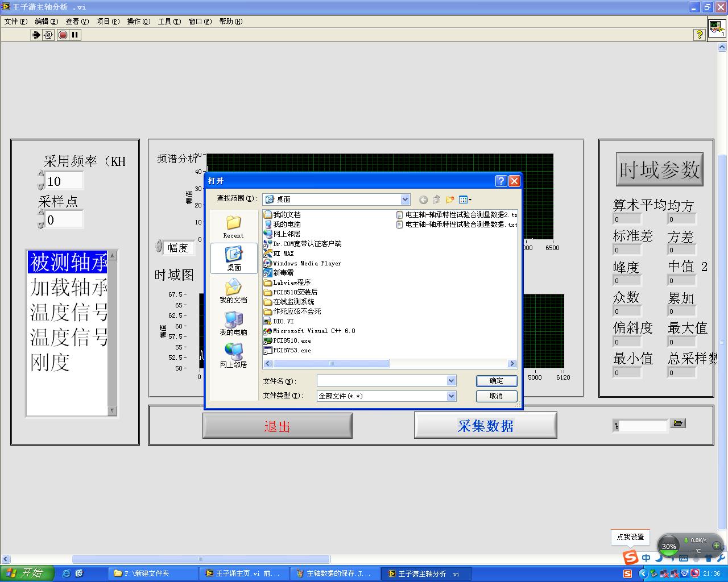Click the main window horizontal scrollbar thumb
This screenshot has width=728, height=582.
point(201,559)
